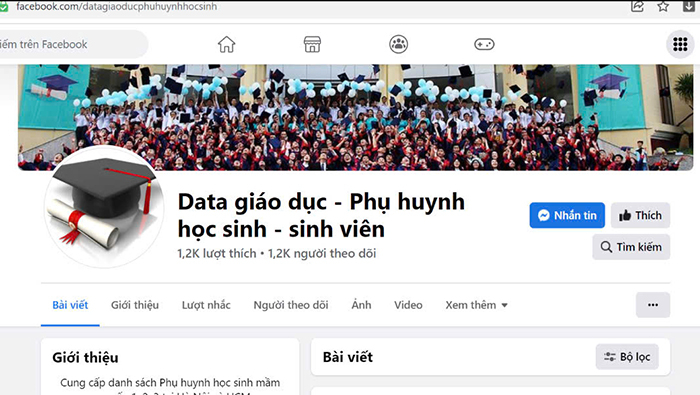
Task: Click the browser download arrow icon
Action: click(689, 6)
